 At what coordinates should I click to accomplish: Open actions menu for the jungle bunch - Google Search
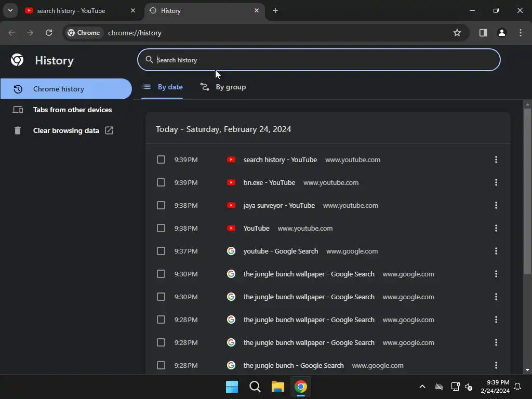pyautogui.click(x=496, y=365)
